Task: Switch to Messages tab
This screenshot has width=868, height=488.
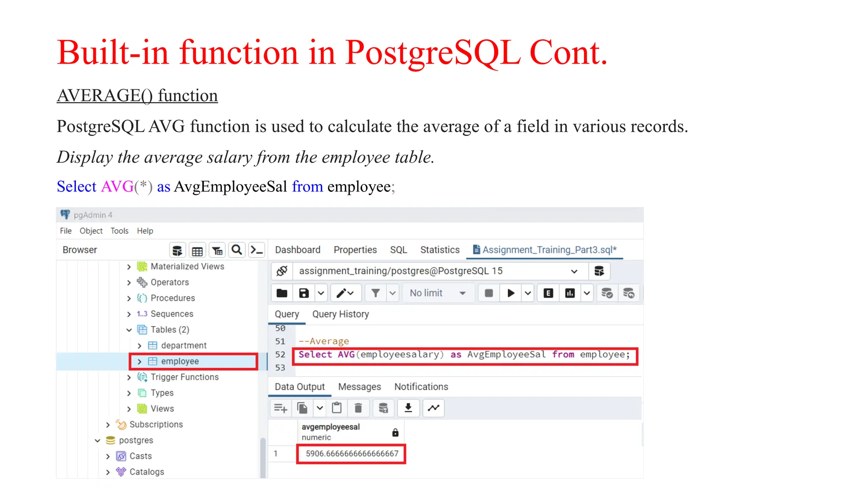Action: click(x=359, y=387)
